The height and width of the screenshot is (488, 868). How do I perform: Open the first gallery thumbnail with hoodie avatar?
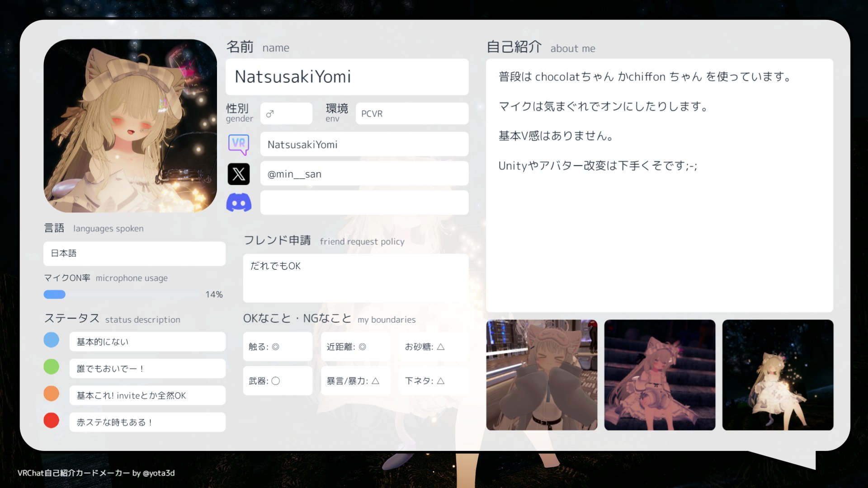click(x=542, y=375)
